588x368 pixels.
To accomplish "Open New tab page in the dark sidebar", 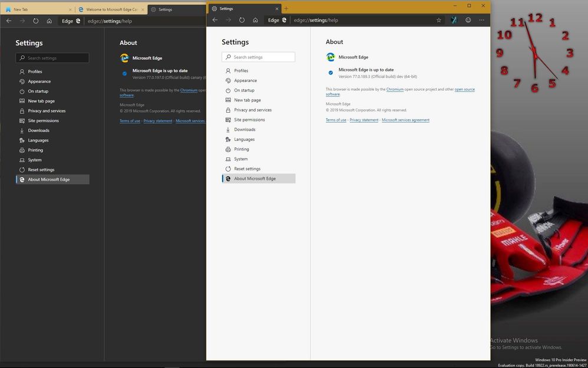I will (52, 101).
